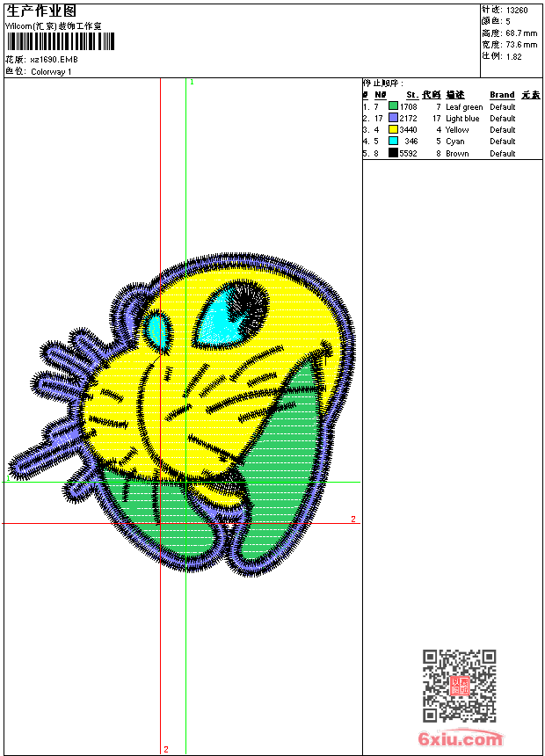This screenshot has width=545, height=756.
Task: Select the Leaf green color swatch
Action: pos(393,106)
